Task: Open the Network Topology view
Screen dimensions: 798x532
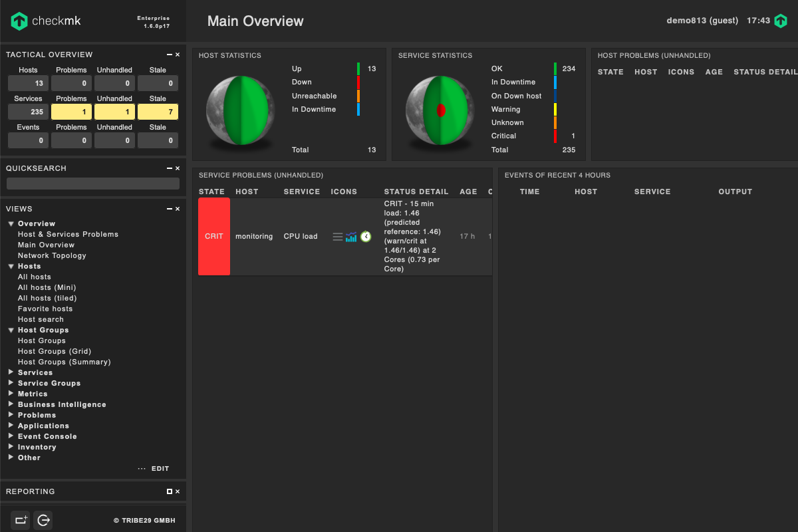Action: (x=52, y=255)
